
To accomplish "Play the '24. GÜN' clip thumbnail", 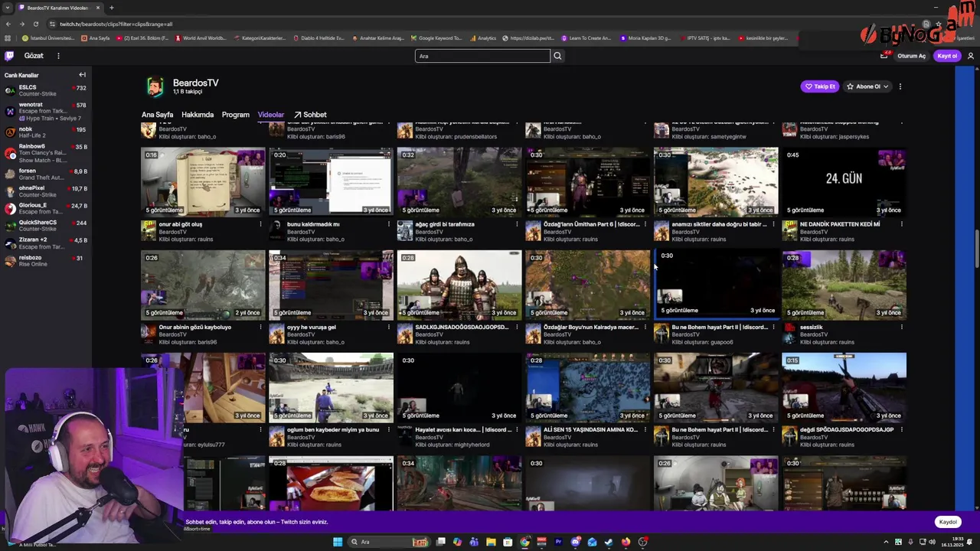I will [844, 182].
